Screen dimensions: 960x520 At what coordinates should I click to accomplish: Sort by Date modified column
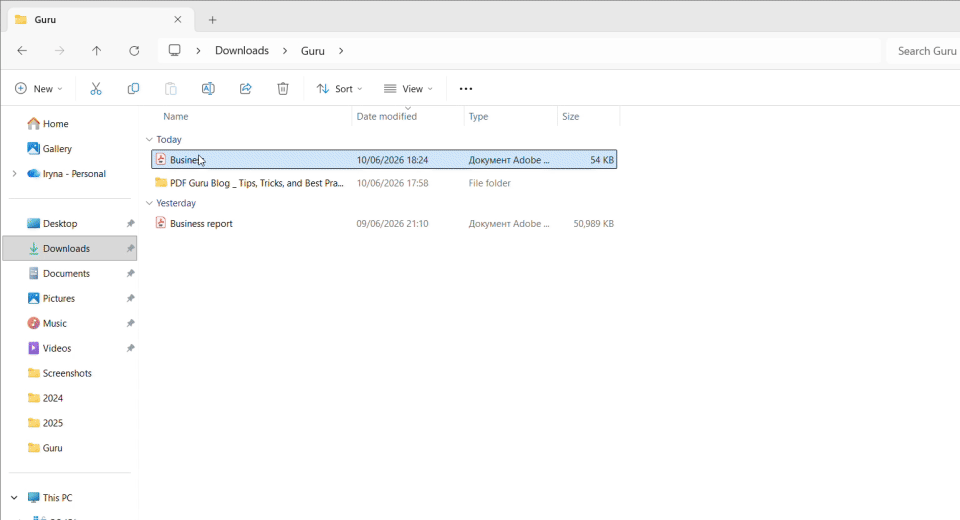[x=386, y=116]
